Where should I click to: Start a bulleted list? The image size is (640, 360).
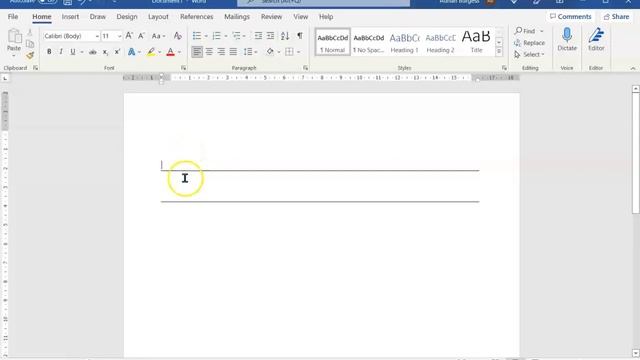coord(197,36)
